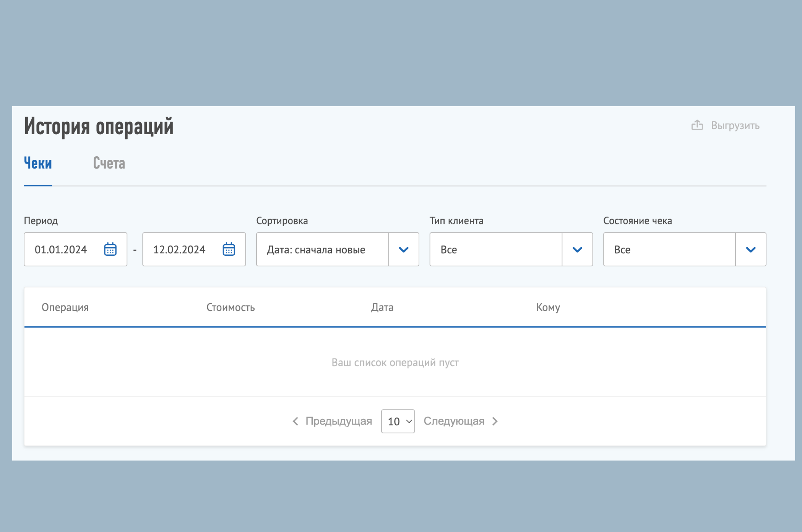Open calendar for start date 01.01.2024
This screenshot has height=532, width=802.
coord(110,249)
